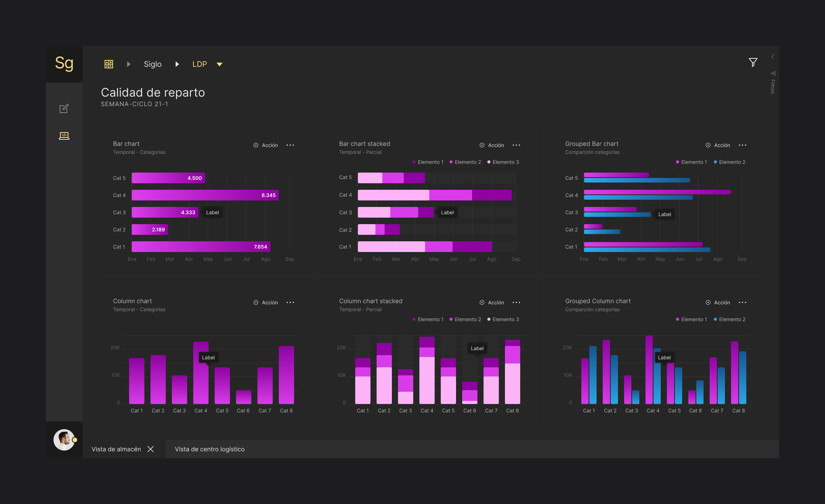825x504 pixels.
Task: Open more options on Bar chart stacked card
Action: pos(516,145)
